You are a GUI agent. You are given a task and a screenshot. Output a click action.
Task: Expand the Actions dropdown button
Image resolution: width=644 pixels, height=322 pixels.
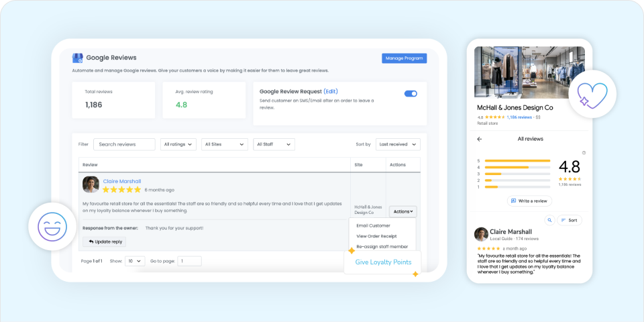[x=403, y=211]
